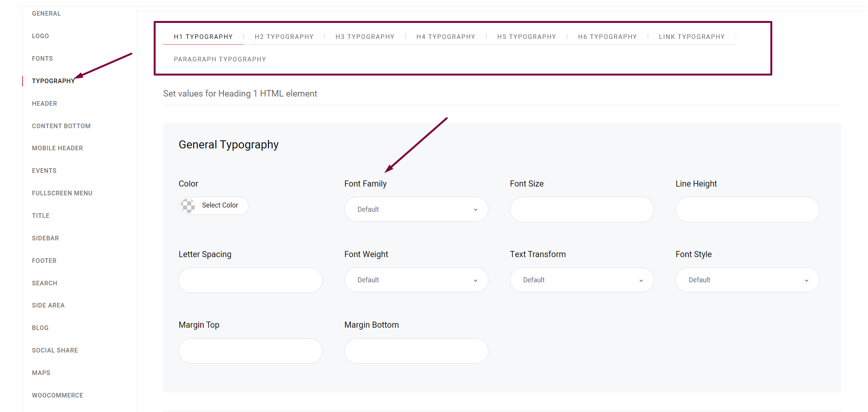Image resolution: width=868 pixels, height=412 pixels.
Task: Click the Font Size label
Action: pyautogui.click(x=527, y=183)
